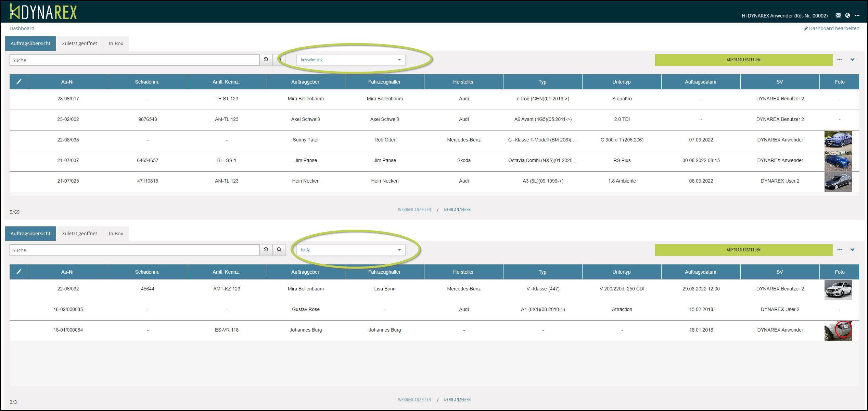Click the search magnifier in lower panel
Screen dimensions: 868x411
coord(279,250)
